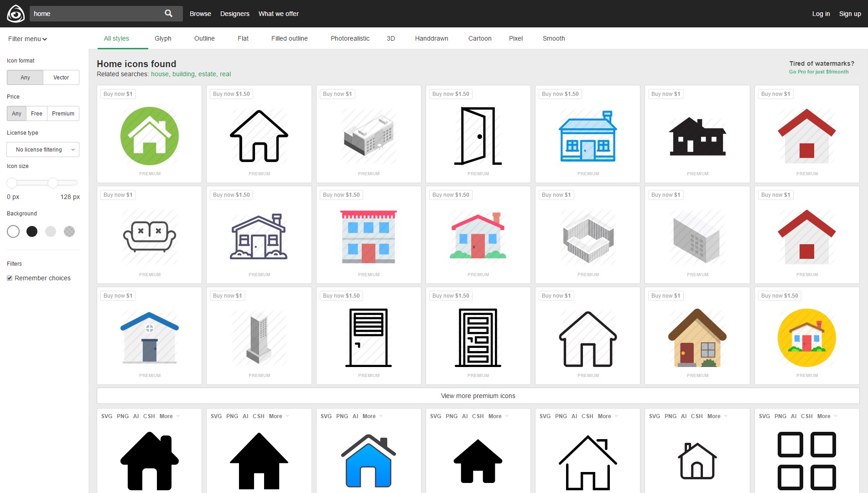Click the four squares grid icon

point(806,460)
